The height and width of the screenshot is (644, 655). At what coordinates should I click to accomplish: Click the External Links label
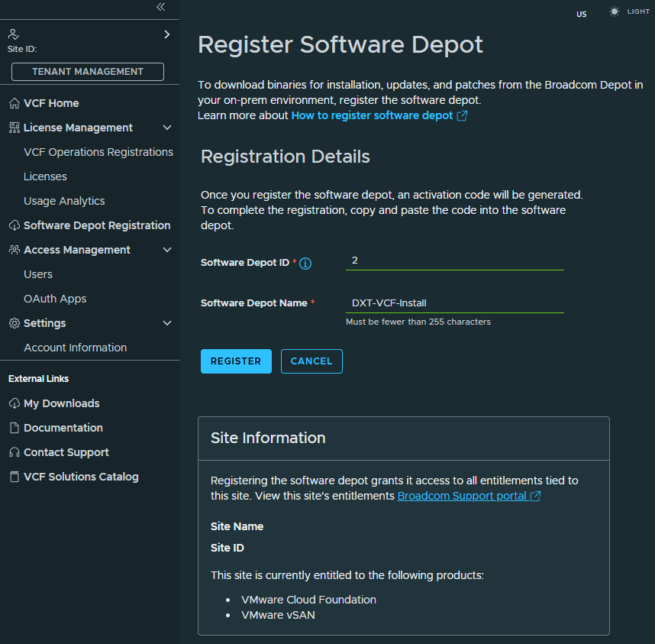[38, 379]
